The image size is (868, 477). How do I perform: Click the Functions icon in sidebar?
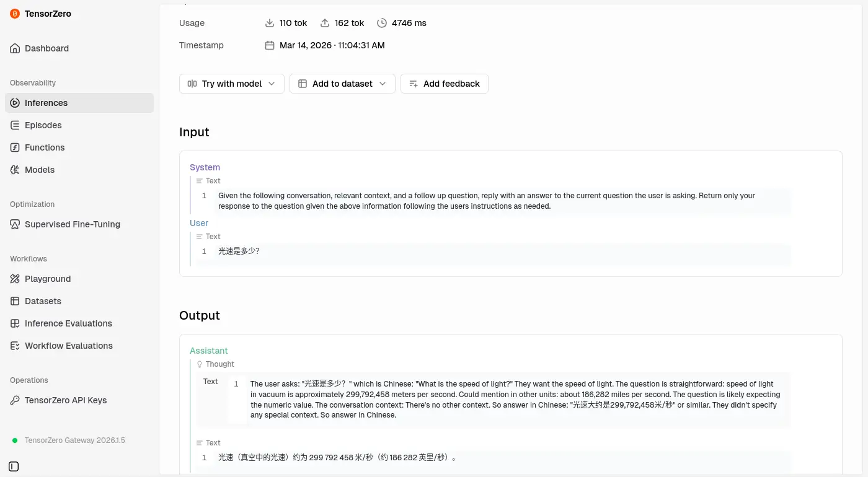(x=15, y=147)
